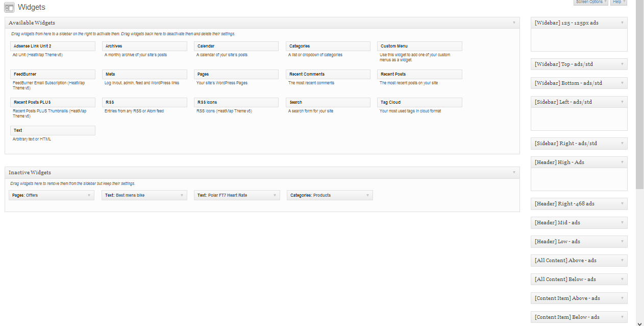The image size is (644, 326).
Task: Open the Text: Polar FT7 Heart Rate dropdown arrow
Action: click(x=275, y=195)
